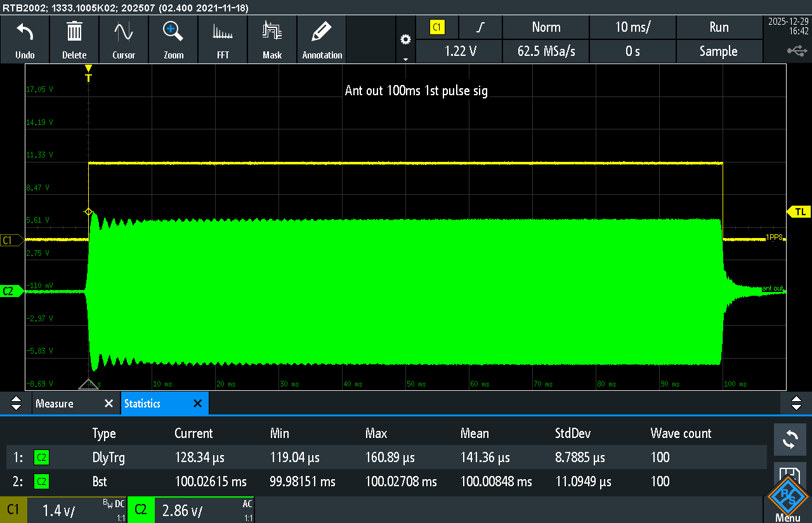Open the toolbar settings gear
Viewport: 812px width, 523px height.
[405, 40]
